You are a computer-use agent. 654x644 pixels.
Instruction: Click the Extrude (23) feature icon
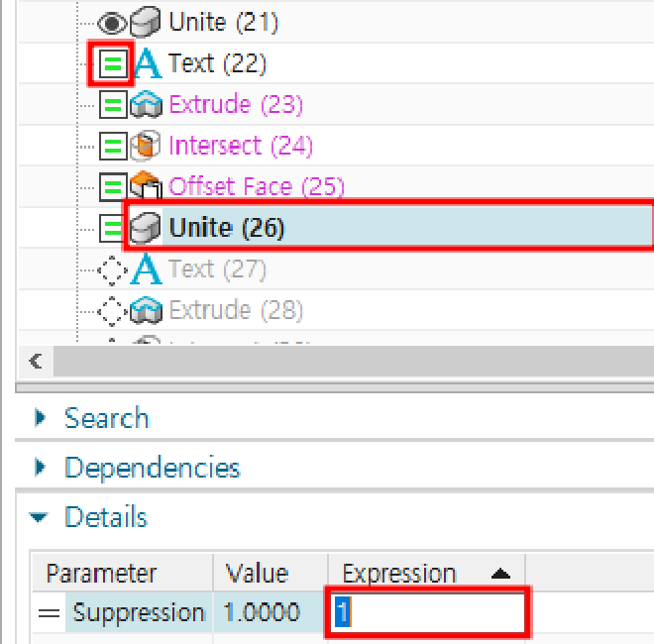[146, 104]
